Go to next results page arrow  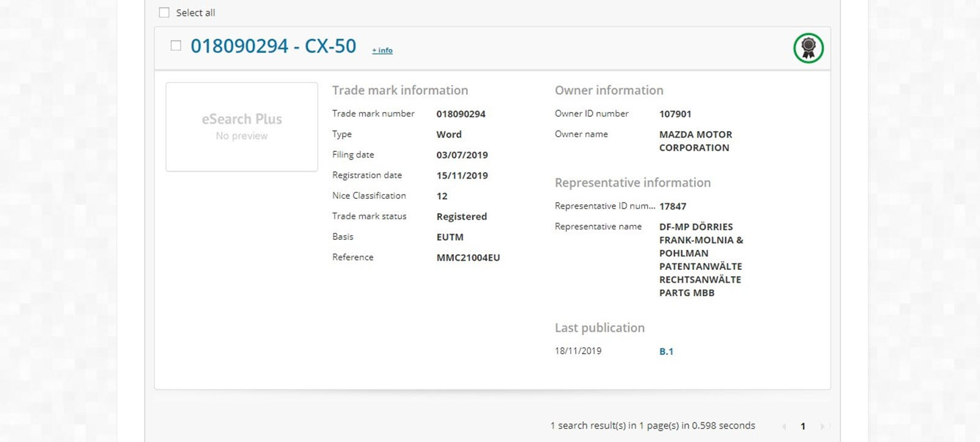pos(822,426)
